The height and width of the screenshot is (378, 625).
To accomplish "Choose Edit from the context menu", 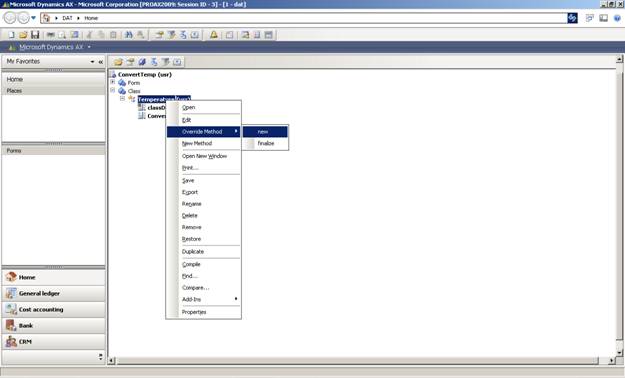I will 203,120.
